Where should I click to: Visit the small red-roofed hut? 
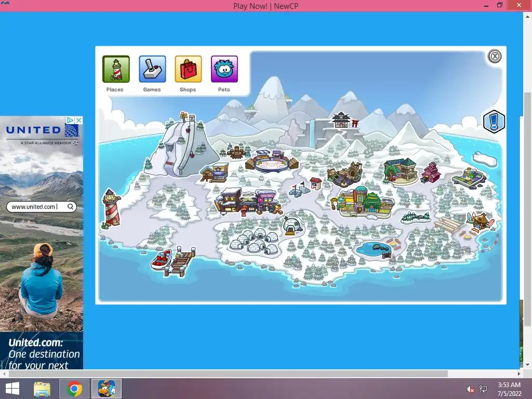[316, 183]
